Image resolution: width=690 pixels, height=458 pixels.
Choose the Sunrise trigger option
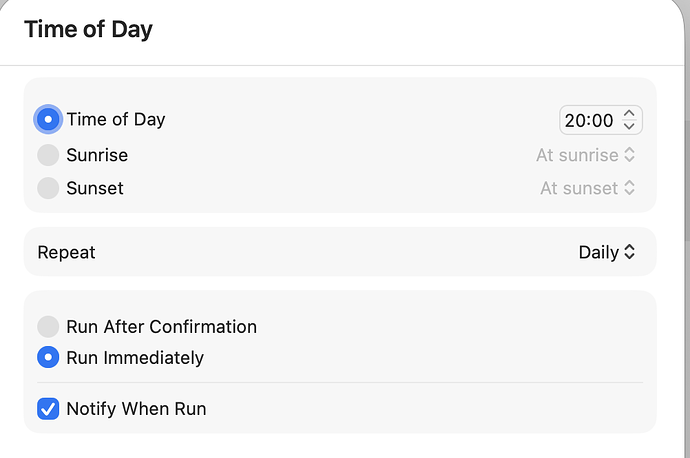pyautogui.click(x=48, y=155)
